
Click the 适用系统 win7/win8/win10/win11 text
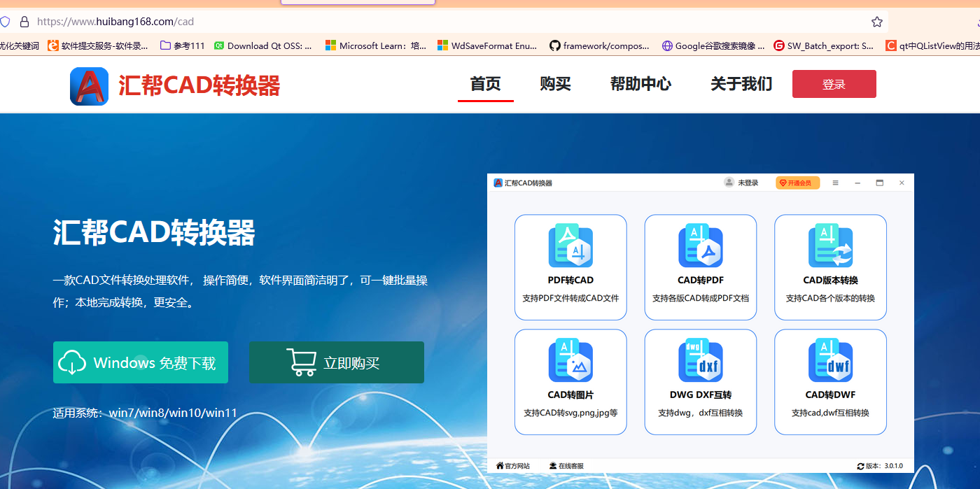pos(145,413)
